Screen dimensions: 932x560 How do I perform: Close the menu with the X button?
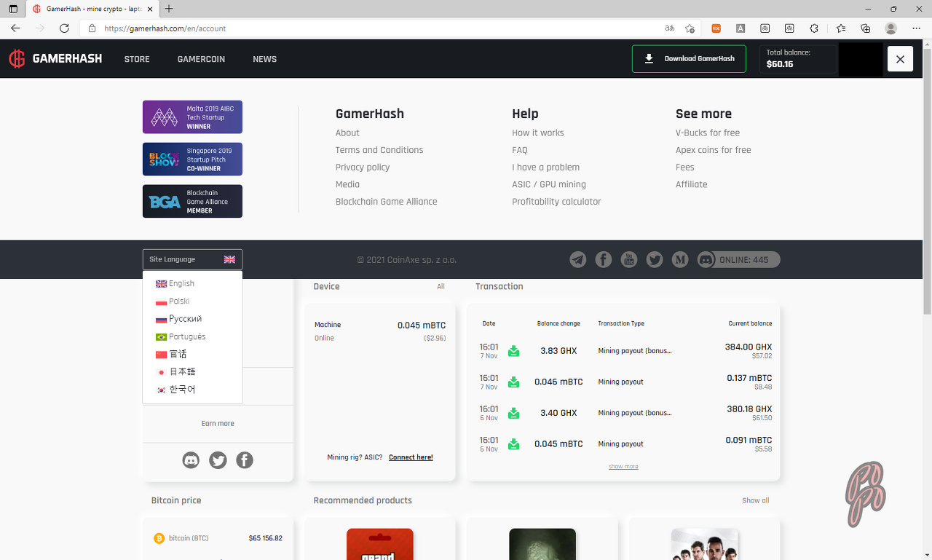(900, 59)
